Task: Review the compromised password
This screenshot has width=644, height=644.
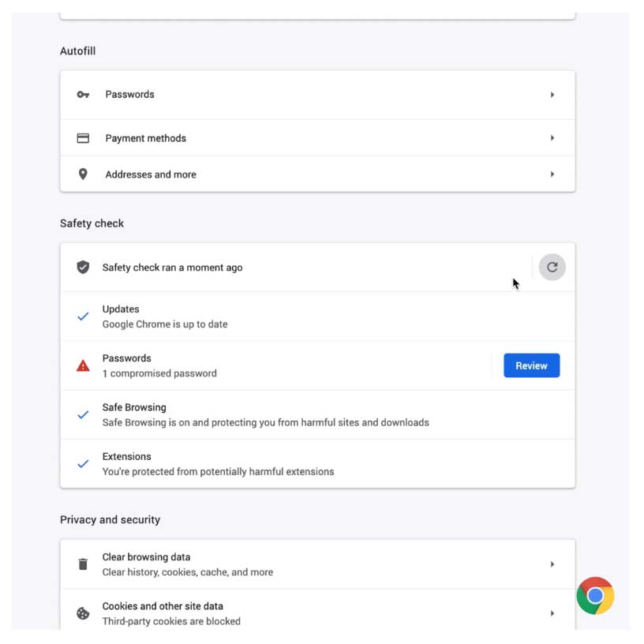Action: click(531, 365)
